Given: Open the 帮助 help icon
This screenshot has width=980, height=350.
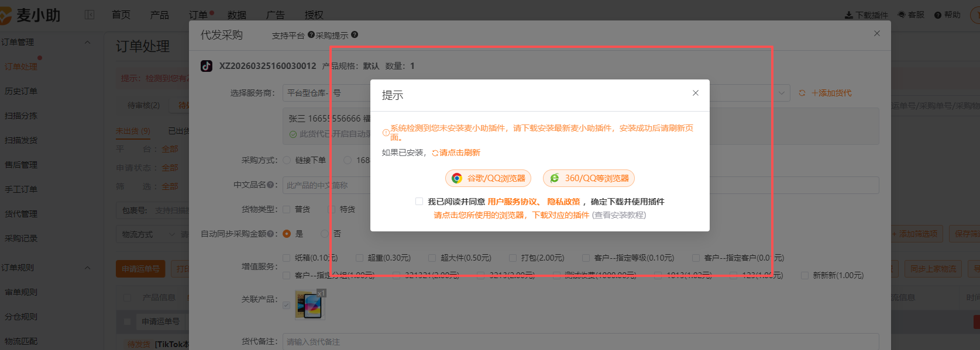Looking at the screenshot, I should pyautogui.click(x=938, y=15).
